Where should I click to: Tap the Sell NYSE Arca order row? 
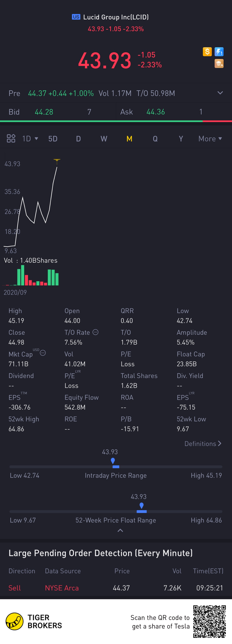pos(116,588)
